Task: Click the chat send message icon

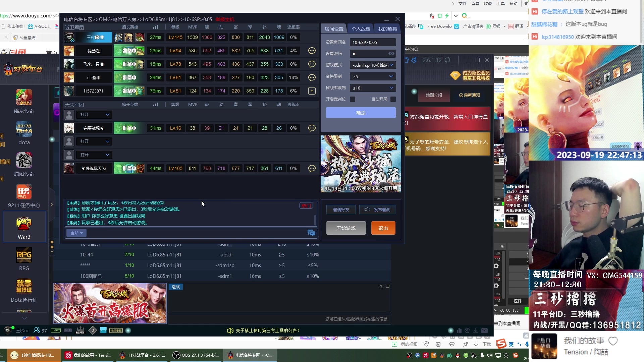Action: tap(311, 233)
